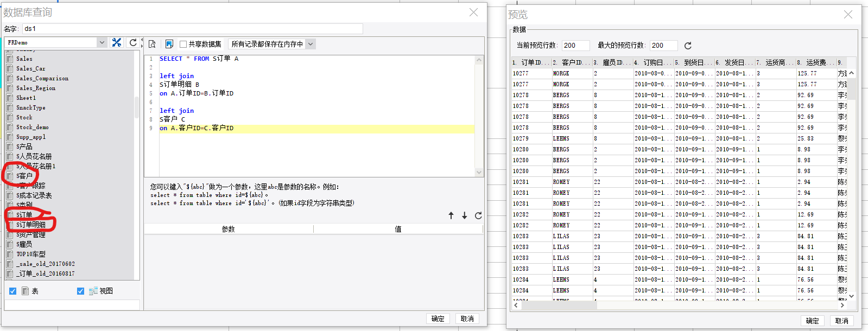Uncheck the 表 checkbox
This screenshot has height=331, width=868.
pyautogui.click(x=12, y=291)
